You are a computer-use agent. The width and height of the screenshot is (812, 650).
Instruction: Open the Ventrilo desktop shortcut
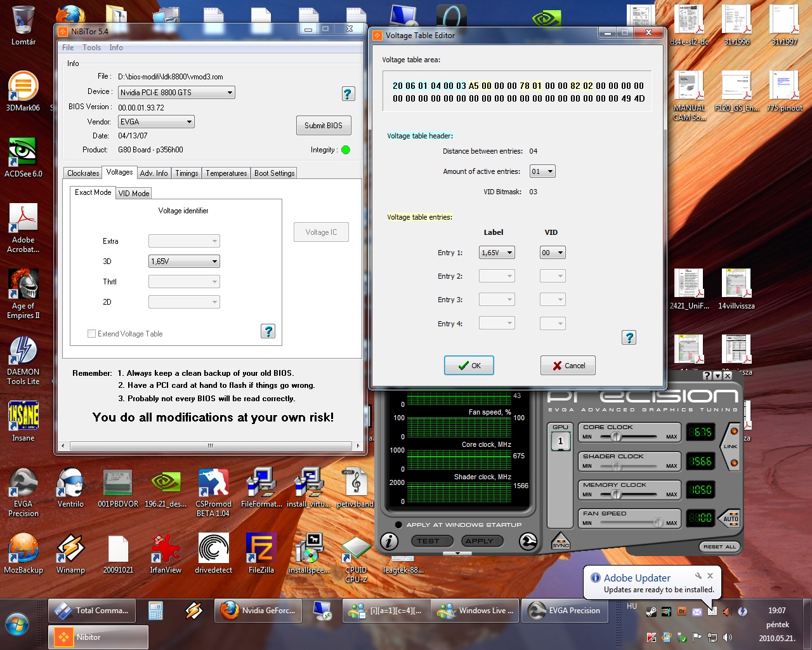click(70, 487)
